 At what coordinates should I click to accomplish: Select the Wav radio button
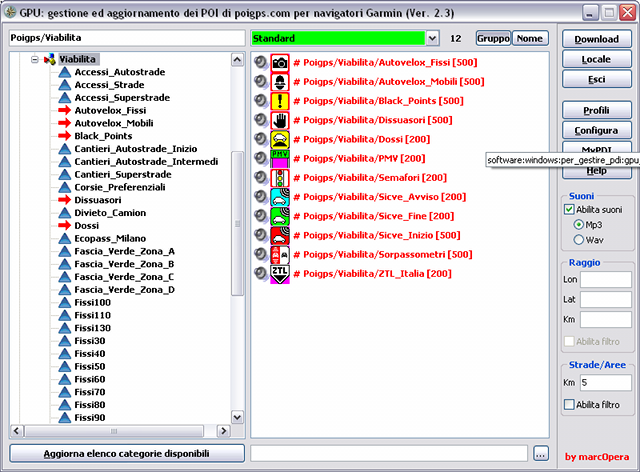coord(579,240)
